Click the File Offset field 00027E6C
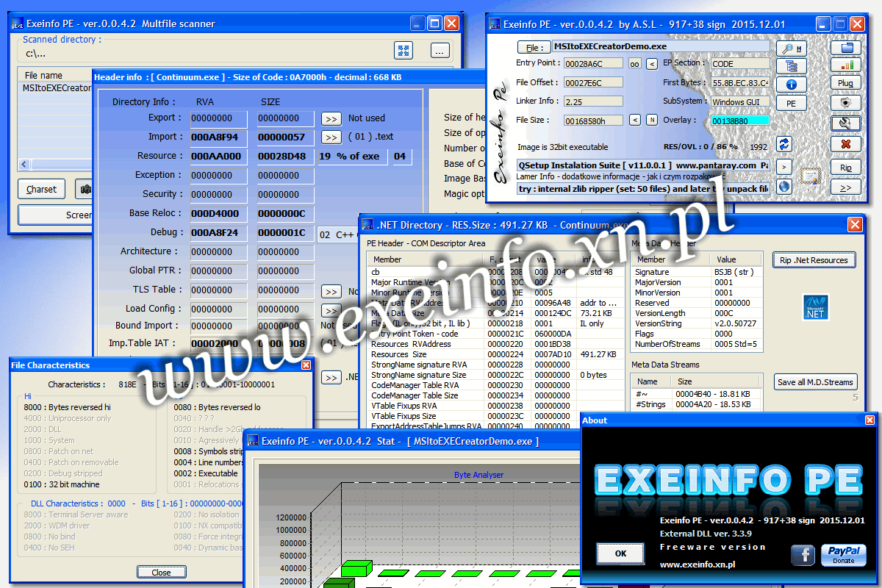882x588 pixels. 593,82
